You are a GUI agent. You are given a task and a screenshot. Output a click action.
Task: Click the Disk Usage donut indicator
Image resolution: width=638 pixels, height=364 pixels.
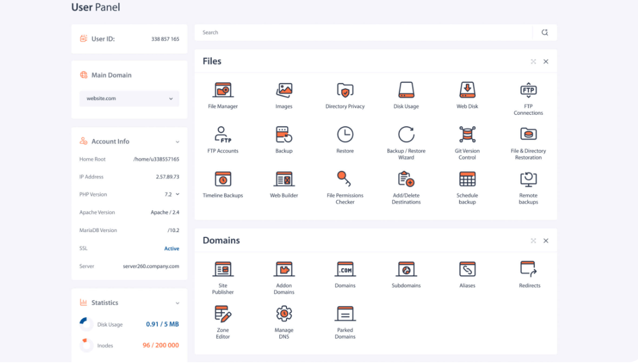(86, 324)
